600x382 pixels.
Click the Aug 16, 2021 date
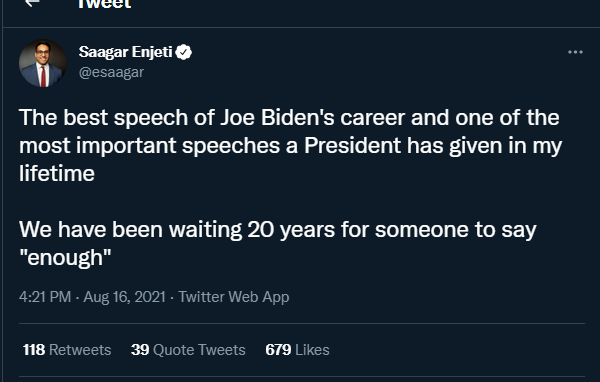point(124,297)
